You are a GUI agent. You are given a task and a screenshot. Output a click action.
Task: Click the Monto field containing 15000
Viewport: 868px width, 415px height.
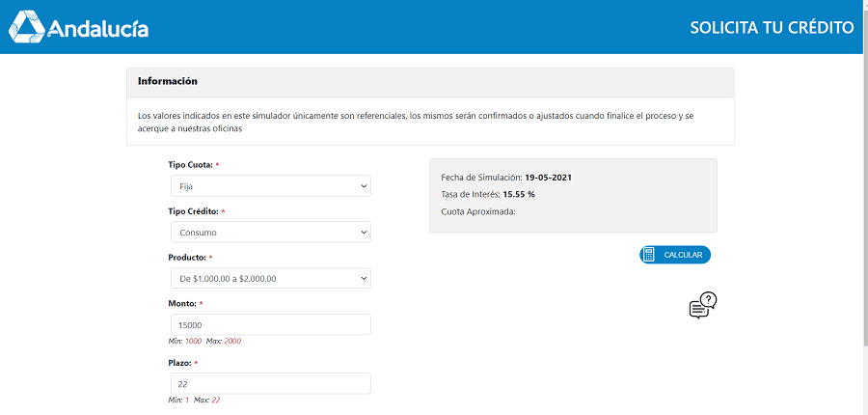[269, 325]
